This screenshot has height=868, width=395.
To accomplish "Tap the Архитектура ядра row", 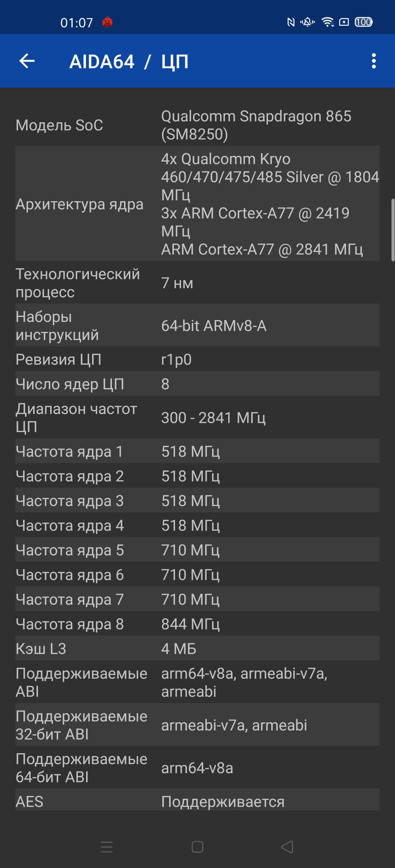I will (x=197, y=204).
